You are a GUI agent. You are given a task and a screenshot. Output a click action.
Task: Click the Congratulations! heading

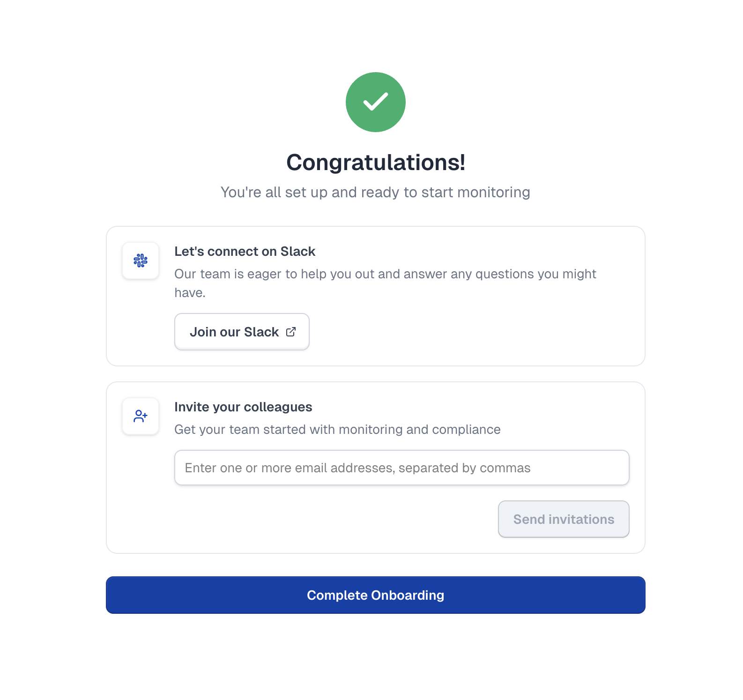click(375, 163)
